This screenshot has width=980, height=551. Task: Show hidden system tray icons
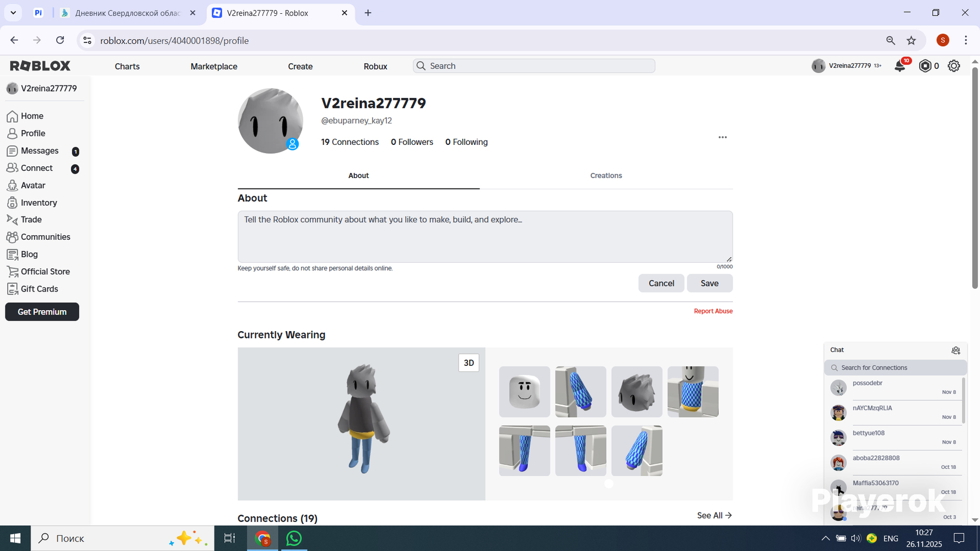click(x=826, y=538)
